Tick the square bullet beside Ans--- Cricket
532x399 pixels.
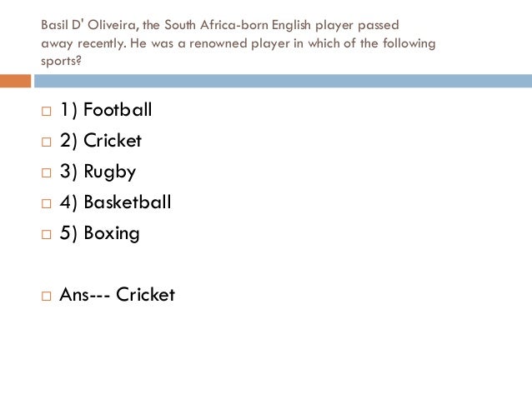pyautogui.click(x=46, y=296)
